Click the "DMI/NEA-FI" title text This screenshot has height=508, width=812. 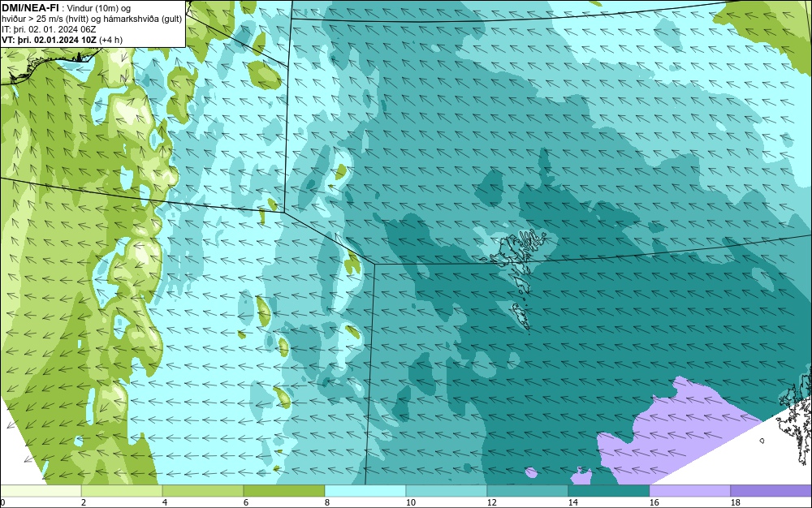(x=29, y=8)
